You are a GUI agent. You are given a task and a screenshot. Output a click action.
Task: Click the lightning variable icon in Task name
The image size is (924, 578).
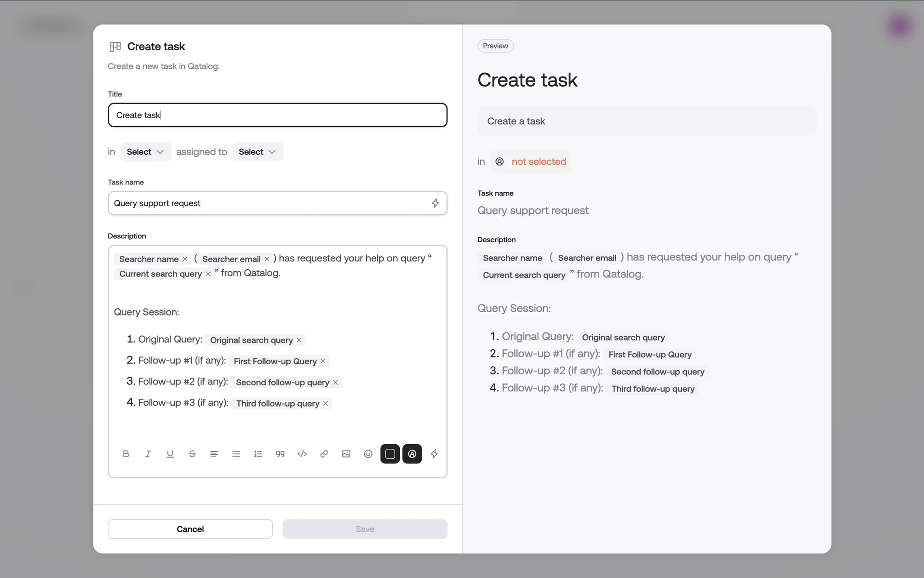(x=435, y=203)
